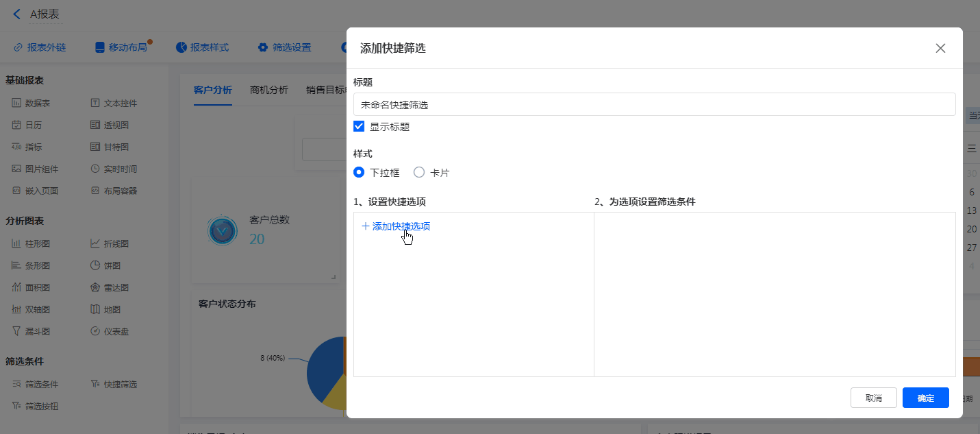The height and width of the screenshot is (434, 980).
Task: Switch to the 商机分析 tab
Action: 269,90
